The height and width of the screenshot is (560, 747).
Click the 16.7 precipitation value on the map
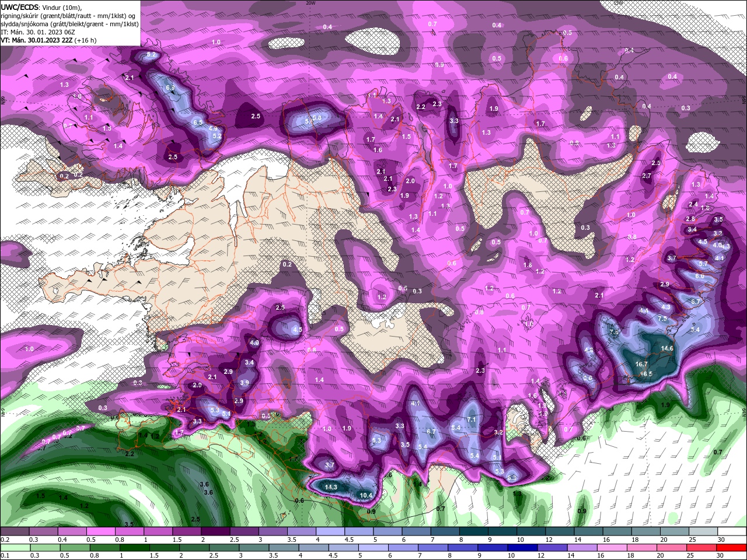pos(641,364)
